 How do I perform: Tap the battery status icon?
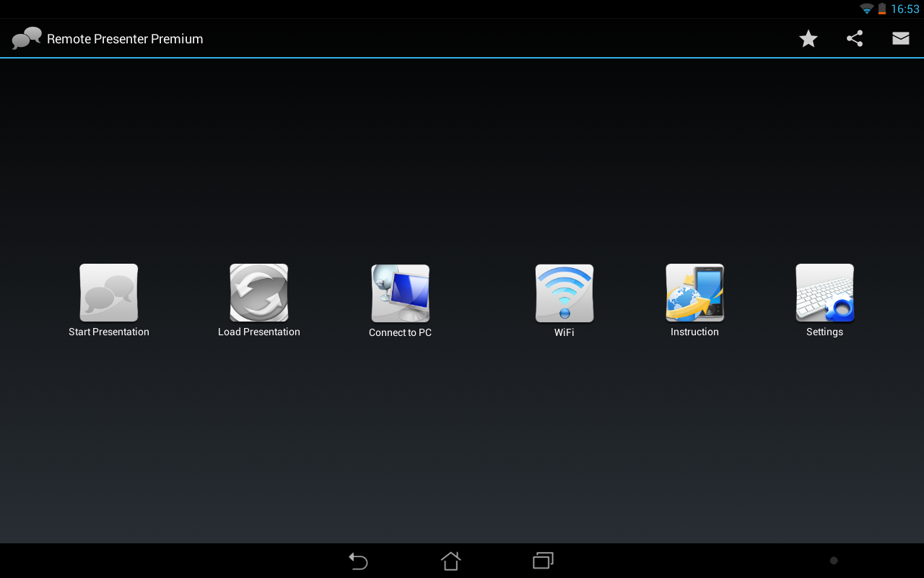(882, 9)
